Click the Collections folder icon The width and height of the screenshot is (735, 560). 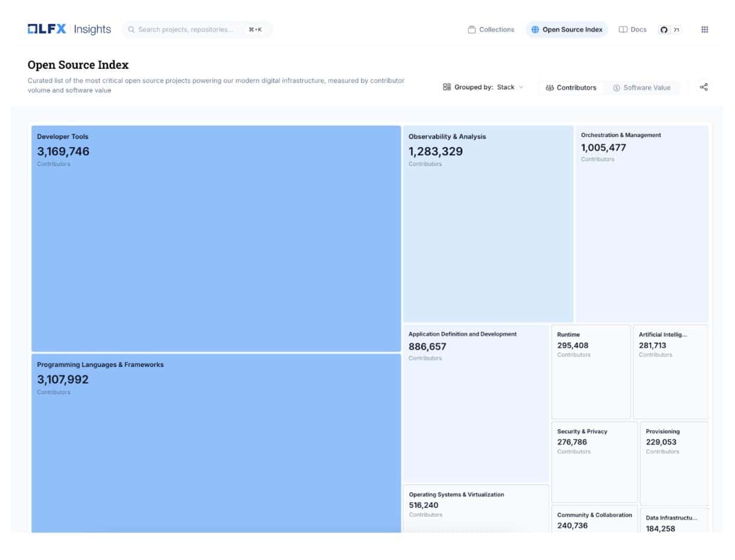(x=472, y=30)
